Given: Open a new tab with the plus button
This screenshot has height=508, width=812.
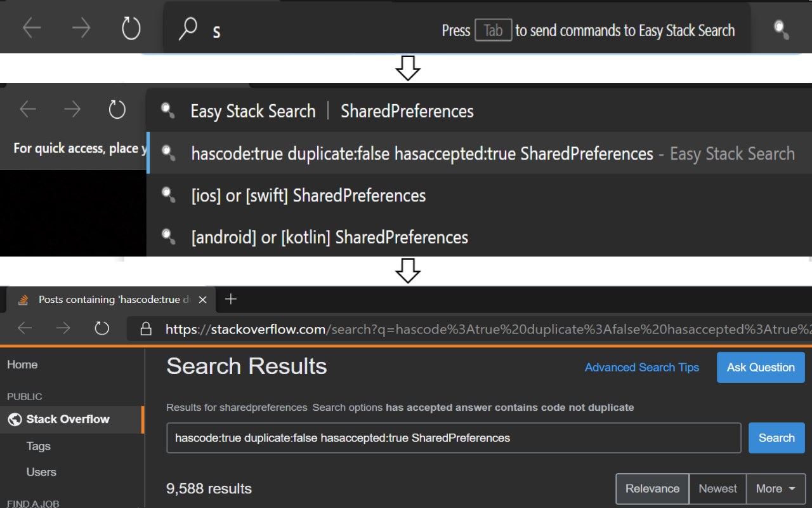Looking at the screenshot, I should click(x=231, y=299).
